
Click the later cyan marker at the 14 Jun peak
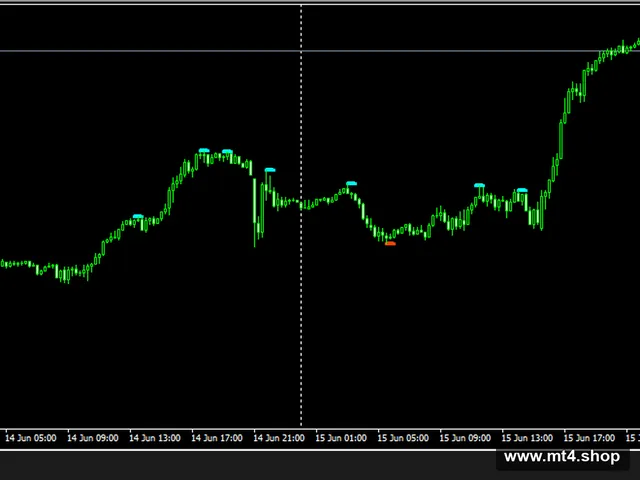pyautogui.click(x=227, y=151)
